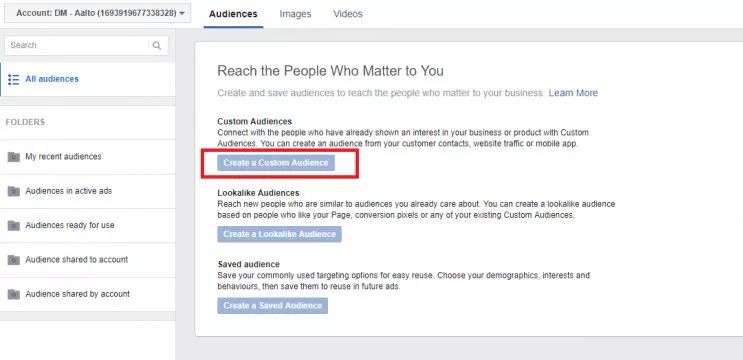Viewport: 743px width, 360px height.
Task: Open the Learn More link
Action: (x=573, y=93)
